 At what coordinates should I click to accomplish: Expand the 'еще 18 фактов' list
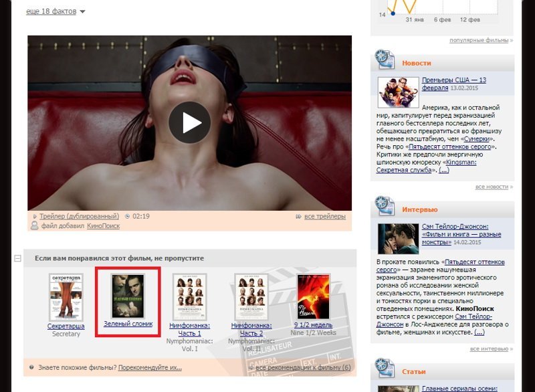point(51,11)
